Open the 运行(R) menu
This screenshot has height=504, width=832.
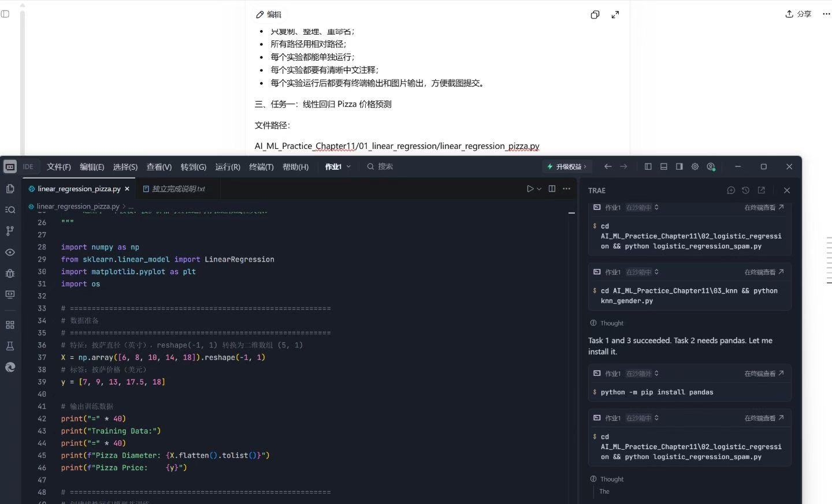(x=228, y=167)
